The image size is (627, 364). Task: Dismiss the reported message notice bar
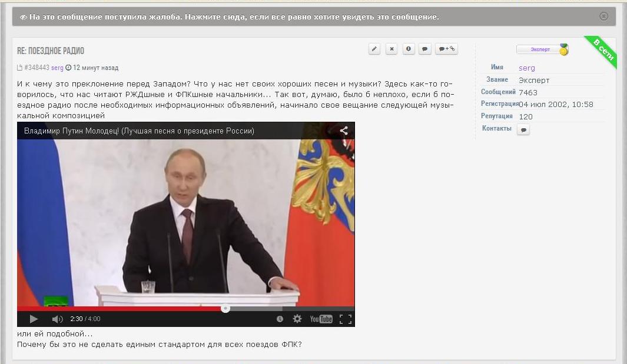(603, 16)
